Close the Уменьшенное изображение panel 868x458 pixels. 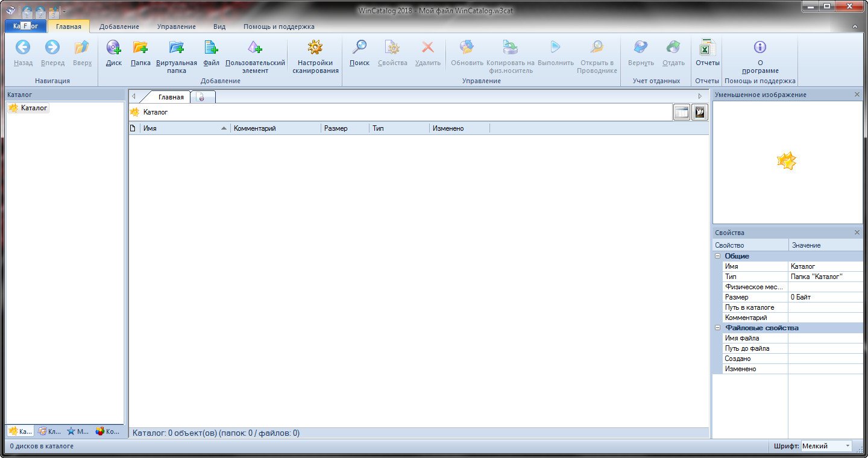857,95
